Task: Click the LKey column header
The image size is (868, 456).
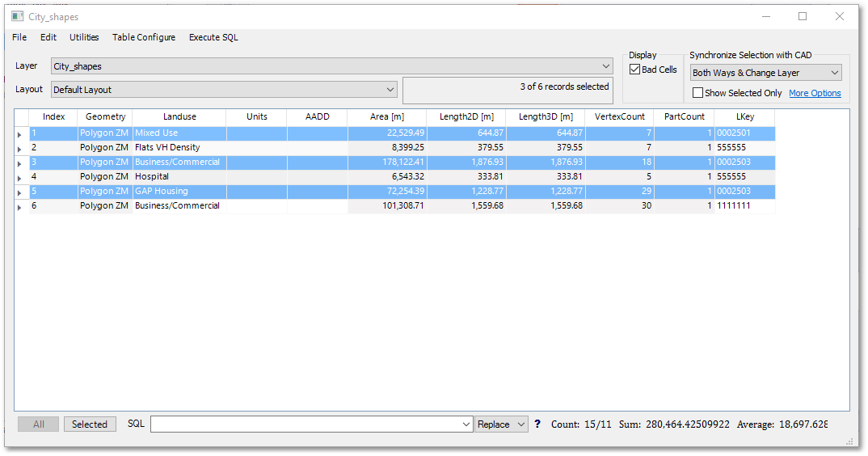Action: click(x=744, y=117)
